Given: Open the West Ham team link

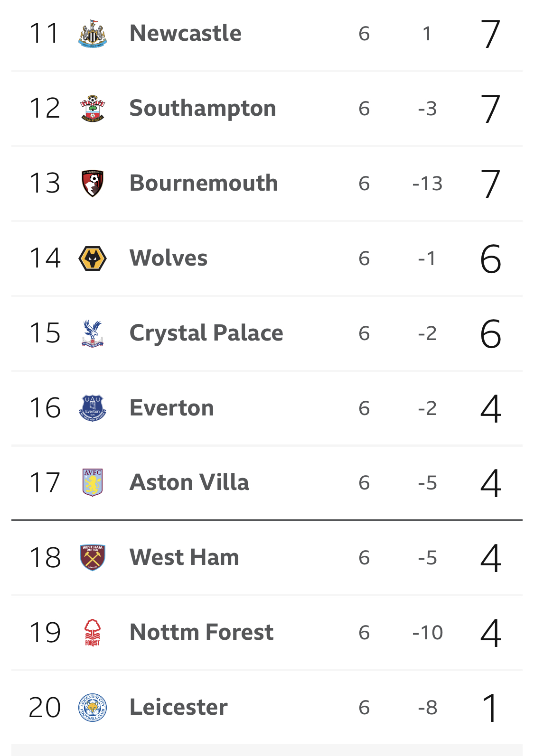Looking at the screenshot, I should [184, 557].
